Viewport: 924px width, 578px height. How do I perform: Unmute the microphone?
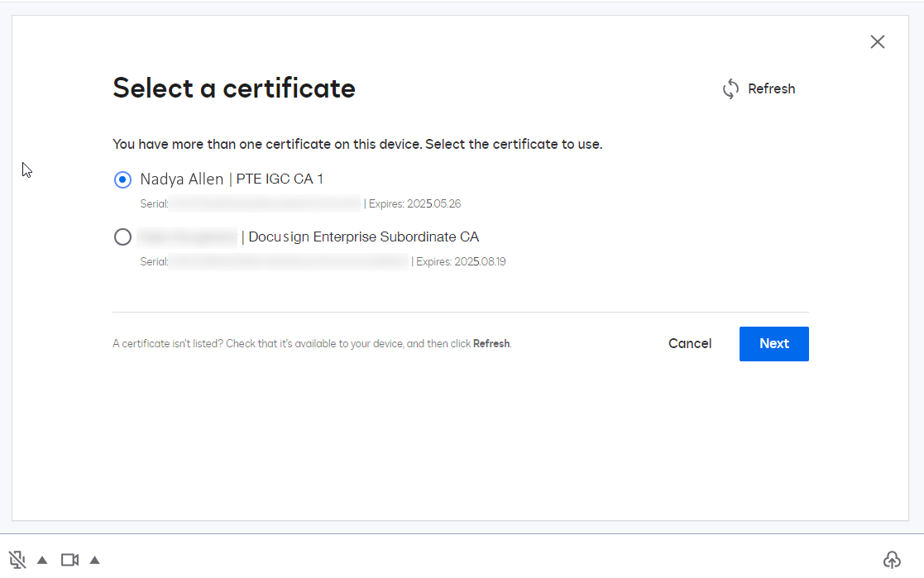pyautogui.click(x=17, y=559)
